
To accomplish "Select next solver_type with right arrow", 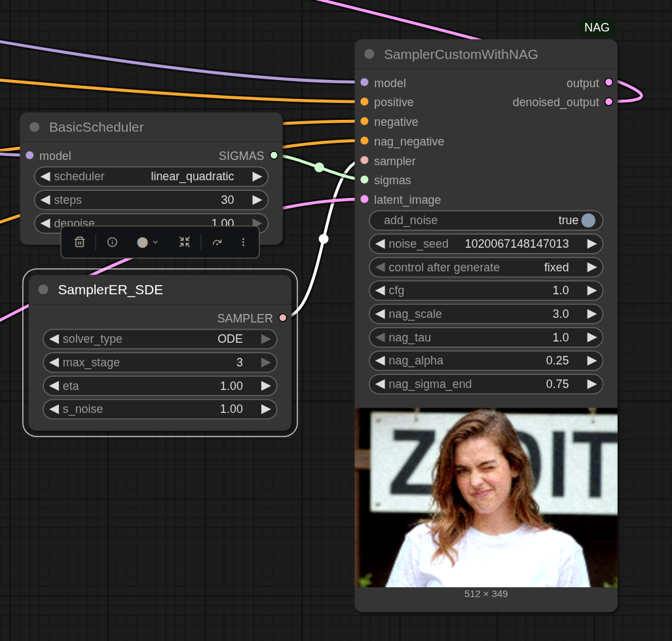I will point(266,339).
